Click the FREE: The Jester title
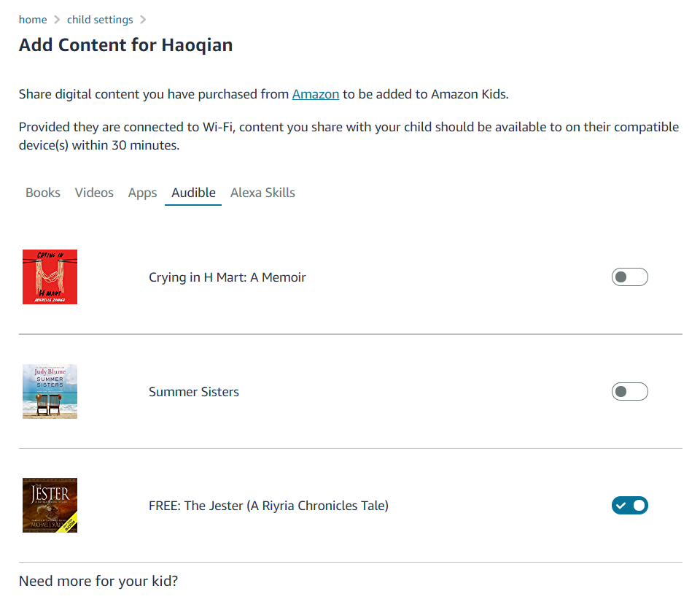Viewport: 700px width, 602px height. click(x=268, y=505)
